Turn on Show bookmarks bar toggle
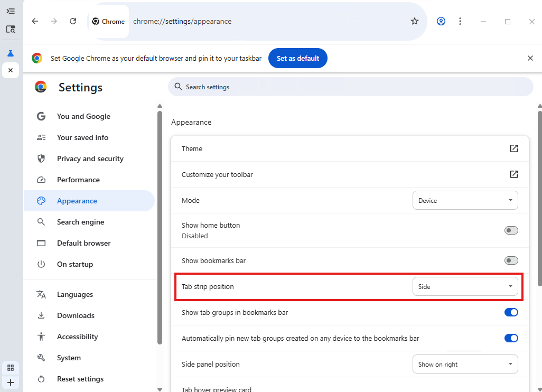This screenshot has width=542, height=392. tap(511, 260)
